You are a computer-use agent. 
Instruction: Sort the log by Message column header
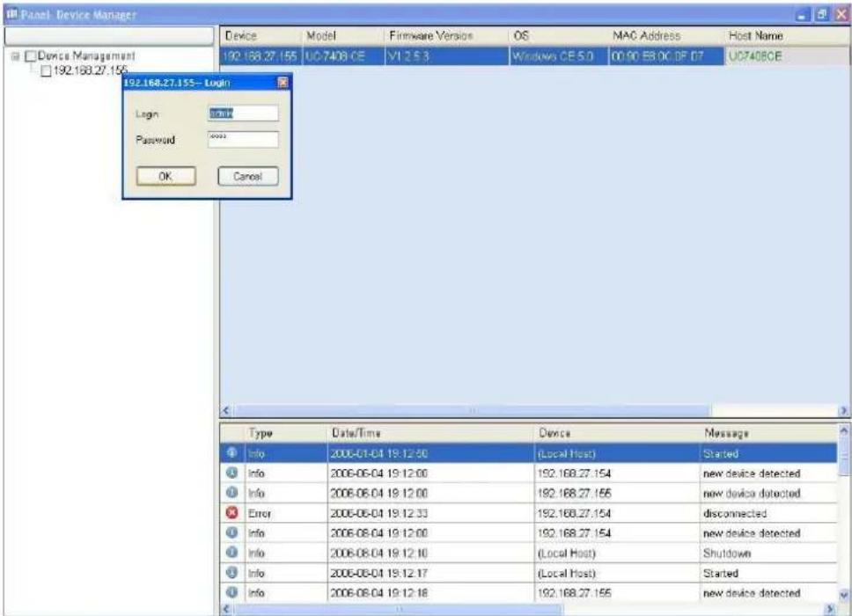point(768,433)
